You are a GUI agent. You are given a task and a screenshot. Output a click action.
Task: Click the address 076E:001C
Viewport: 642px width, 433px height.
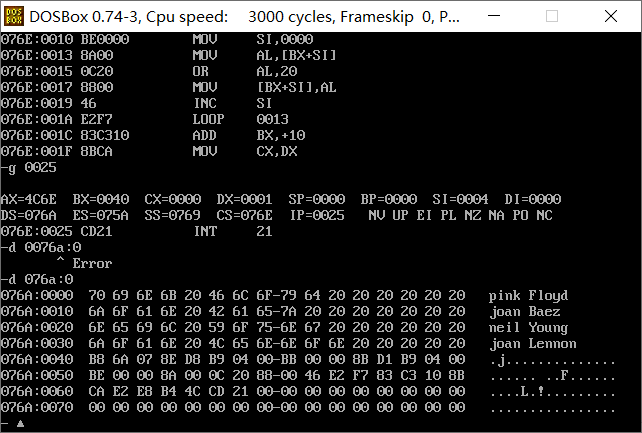click(x=36, y=135)
